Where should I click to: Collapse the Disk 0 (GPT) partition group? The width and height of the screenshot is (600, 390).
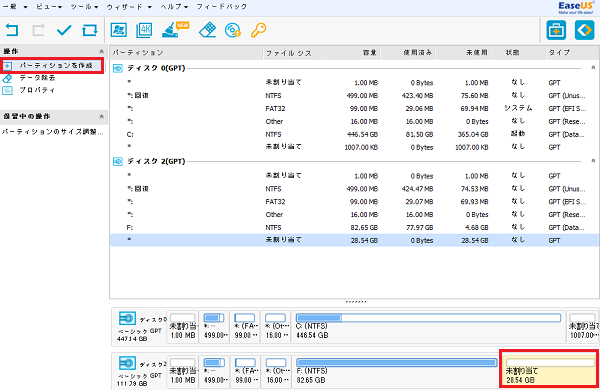point(593,68)
